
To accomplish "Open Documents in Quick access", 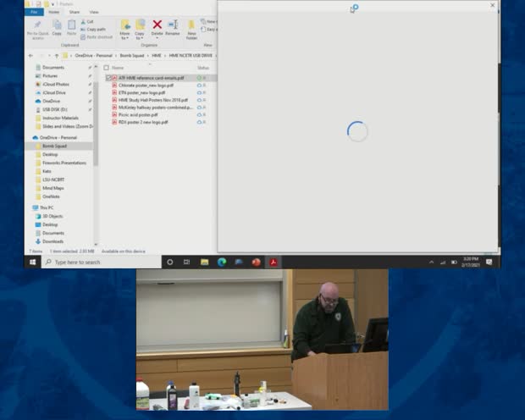I will [x=53, y=68].
